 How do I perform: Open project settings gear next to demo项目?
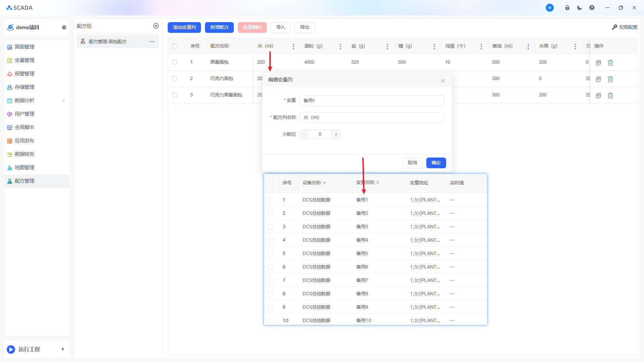(64, 27)
